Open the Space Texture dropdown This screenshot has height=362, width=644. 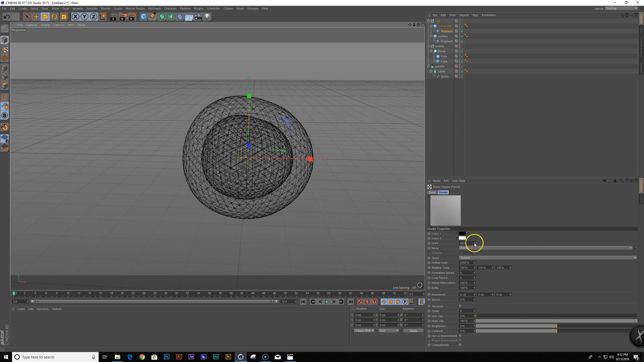coord(547,258)
